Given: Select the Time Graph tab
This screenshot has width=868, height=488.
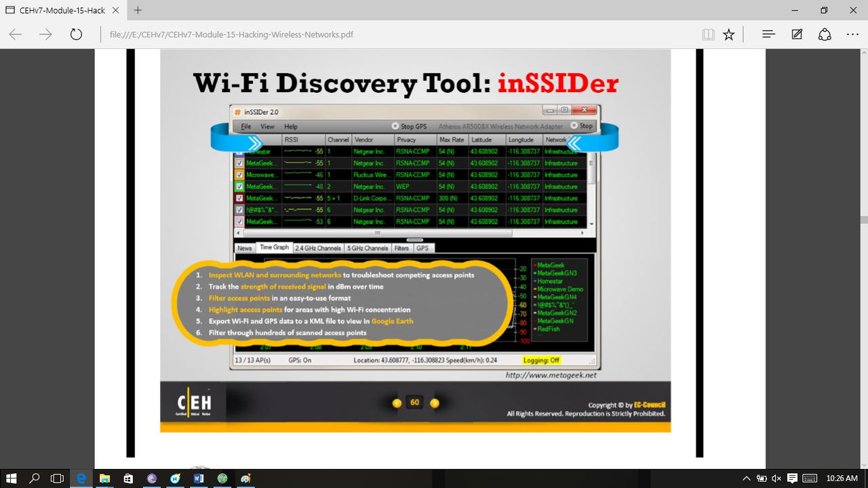Looking at the screenshot, I should [274, 247].
